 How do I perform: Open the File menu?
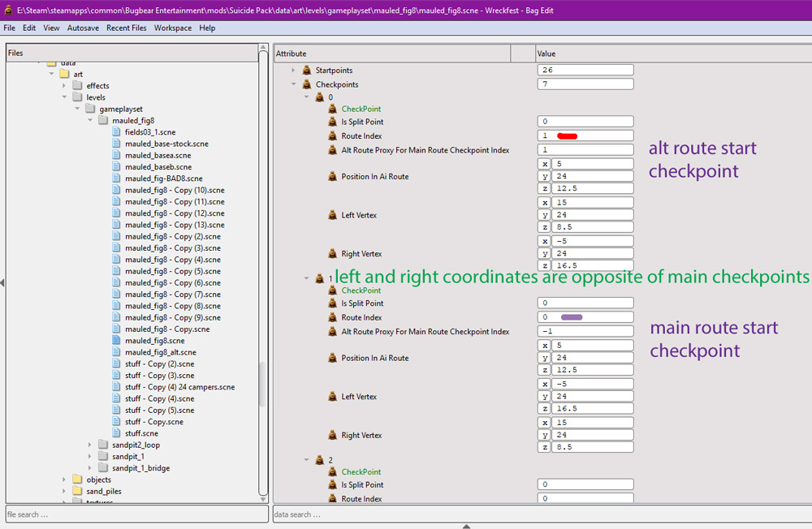click(9, 28)
